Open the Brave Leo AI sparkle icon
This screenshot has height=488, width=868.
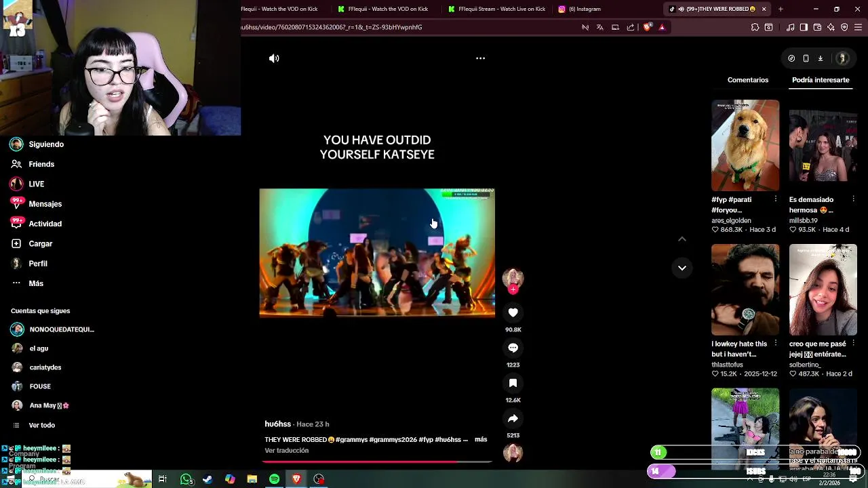point(831,27)
